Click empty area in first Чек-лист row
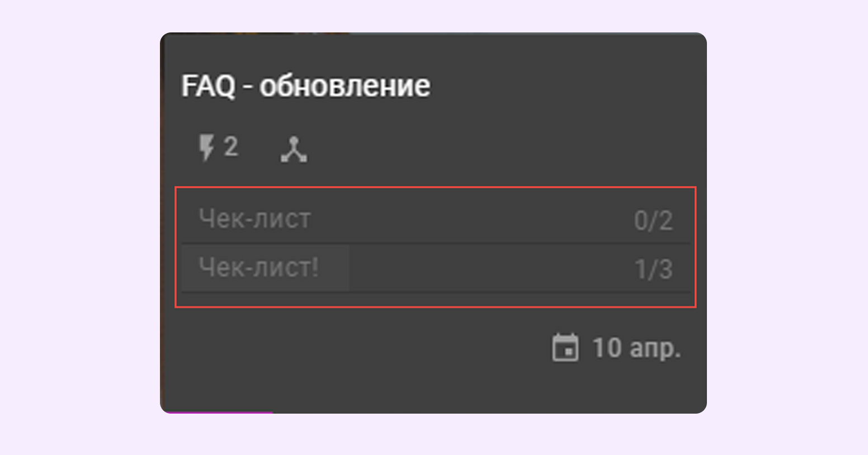 tap(473, 219)
